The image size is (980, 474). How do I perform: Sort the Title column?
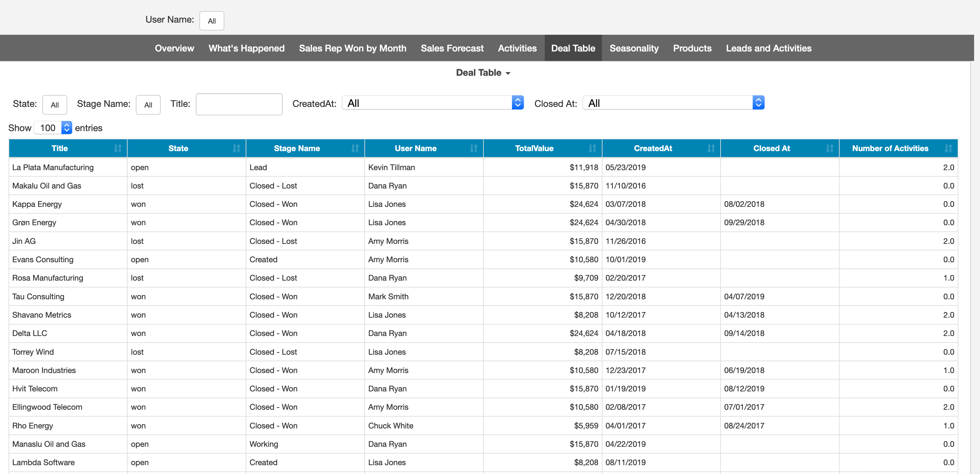tap(118, 148)
